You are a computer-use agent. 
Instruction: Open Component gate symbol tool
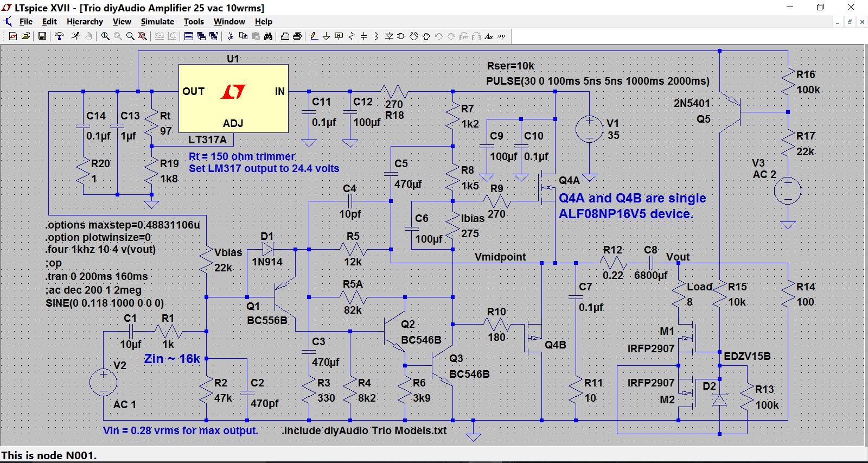click(x=401, y=36)
